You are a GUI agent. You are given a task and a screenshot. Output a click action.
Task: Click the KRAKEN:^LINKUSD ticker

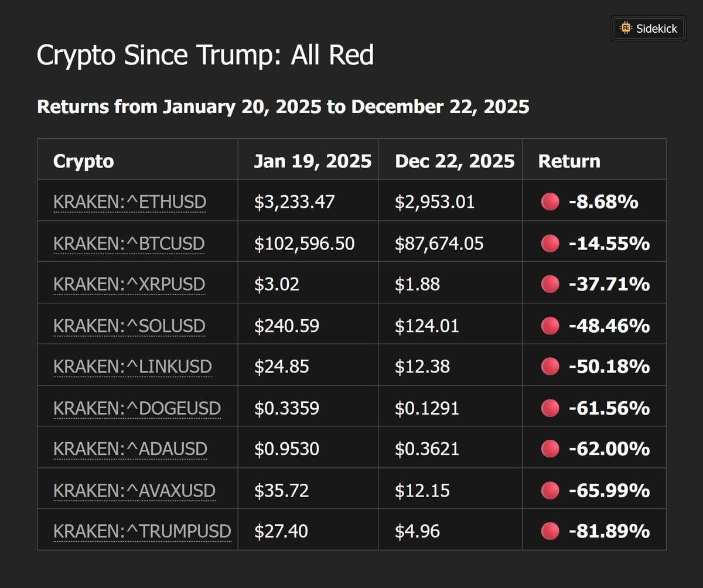132,367
